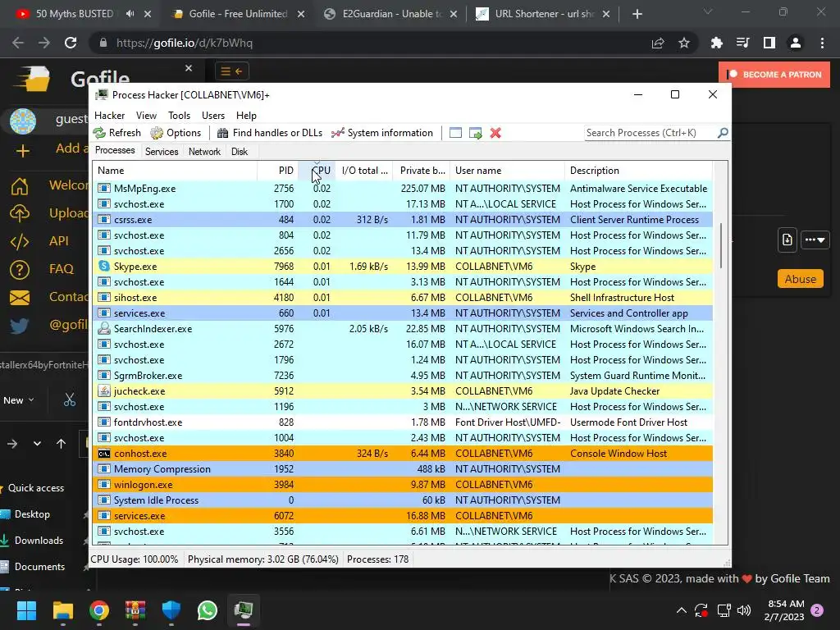The height and width of the screenshot is (630, 840).
Task: Open the browser profile icon
Action: pos(796,43)
